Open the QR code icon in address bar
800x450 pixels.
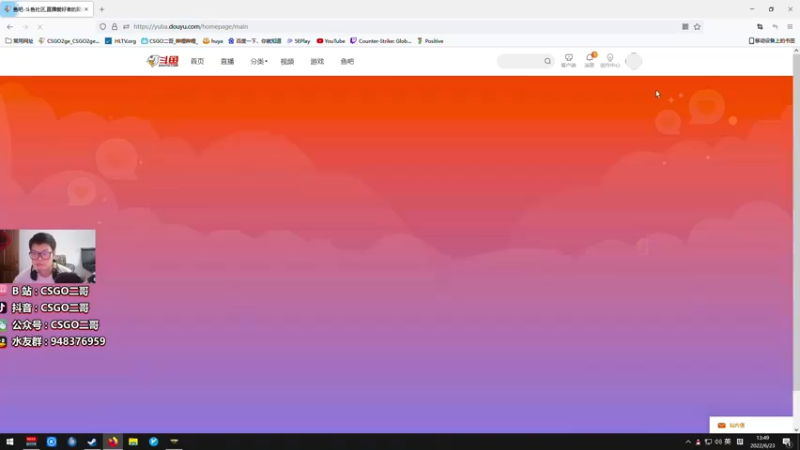point(685,27)
